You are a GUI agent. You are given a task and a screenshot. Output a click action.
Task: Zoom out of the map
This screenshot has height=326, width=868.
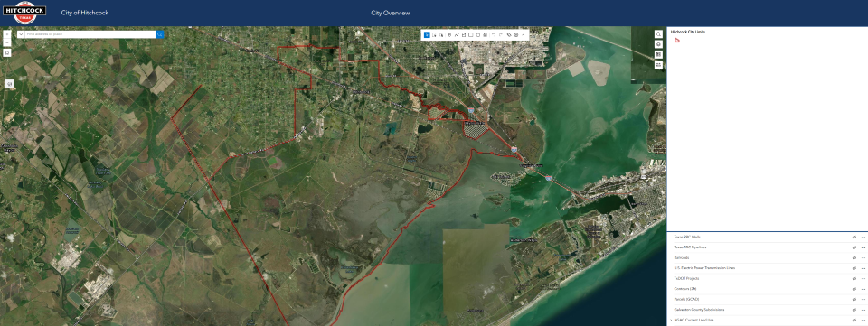pos(6,42)
